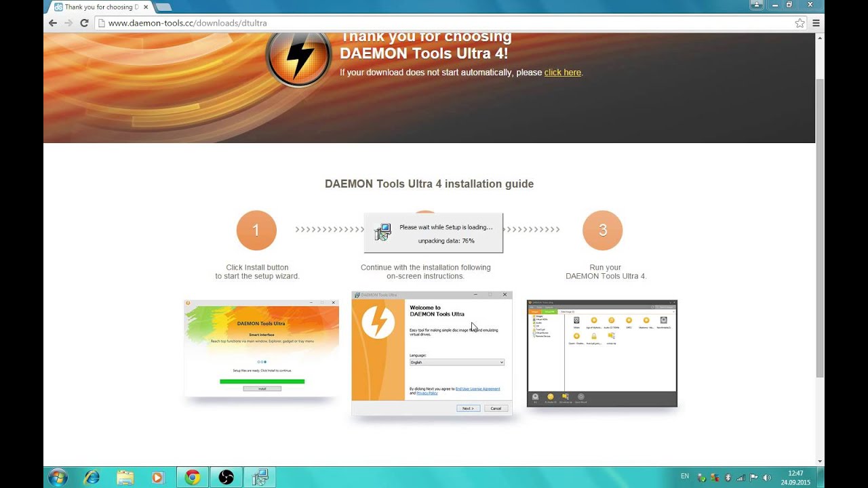Image resolution: width=868 pixels, height=488 pixels.
Task: Open the Chrome hamburger menu
Action: (x=816, y=23)
